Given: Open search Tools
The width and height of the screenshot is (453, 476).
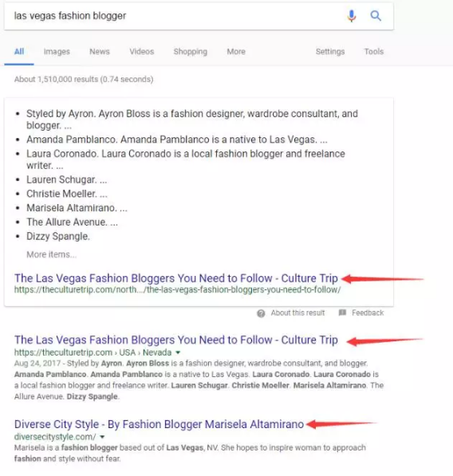Looking at the screenshot, I should 374,52.
